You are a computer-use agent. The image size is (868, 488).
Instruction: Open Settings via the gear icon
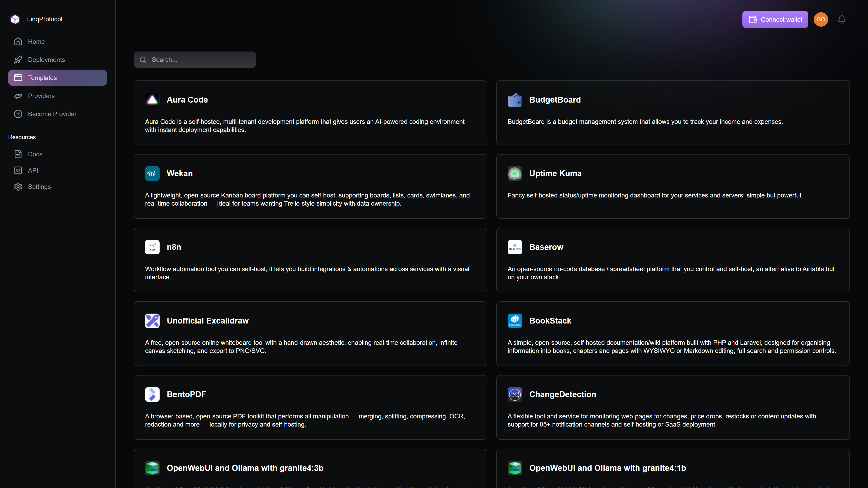(x=18, y=186)
